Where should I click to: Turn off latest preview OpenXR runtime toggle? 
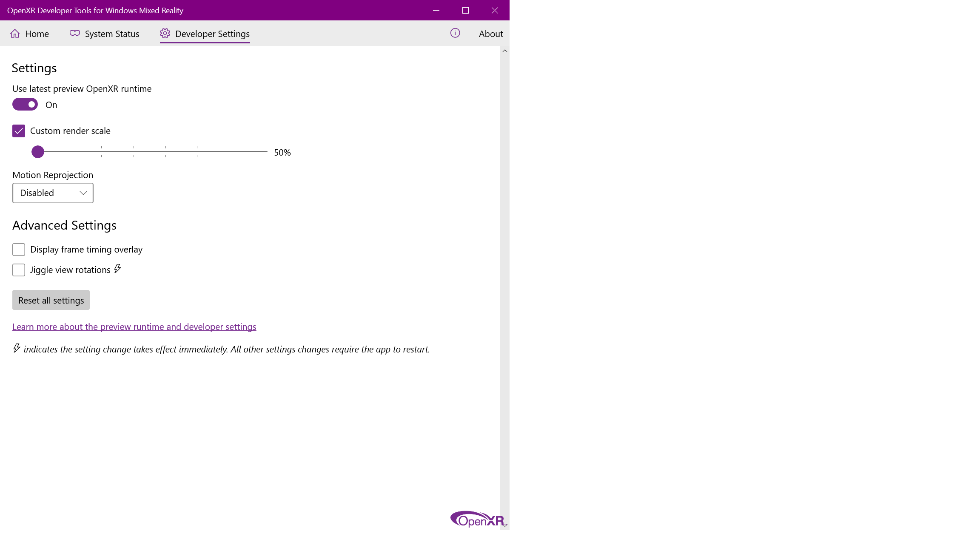pos(25,105)
